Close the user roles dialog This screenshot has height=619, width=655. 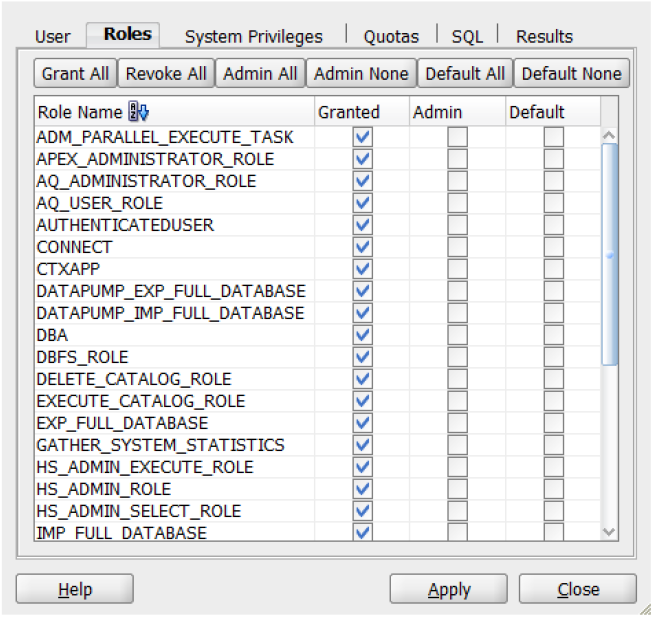point(578,589)
